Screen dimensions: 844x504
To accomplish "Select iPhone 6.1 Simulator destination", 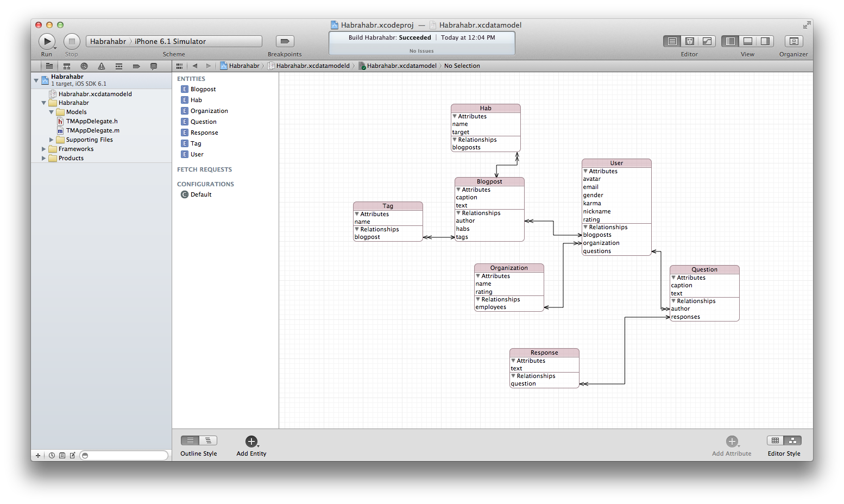I will [170, 41].
